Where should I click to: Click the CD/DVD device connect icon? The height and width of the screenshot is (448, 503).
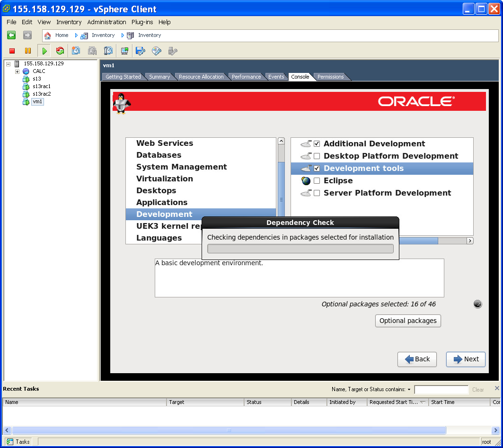coord(157,51)
